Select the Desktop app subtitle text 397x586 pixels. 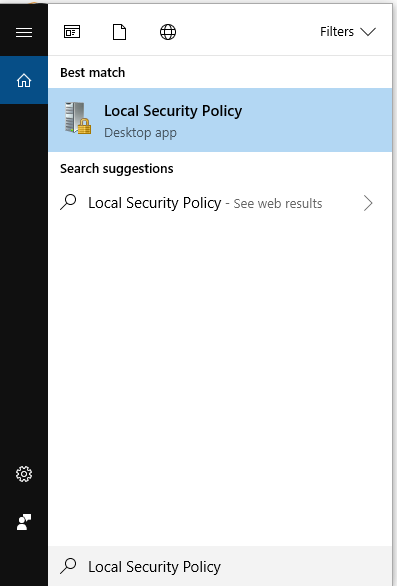pyautogui.click(x=140, y=133)
